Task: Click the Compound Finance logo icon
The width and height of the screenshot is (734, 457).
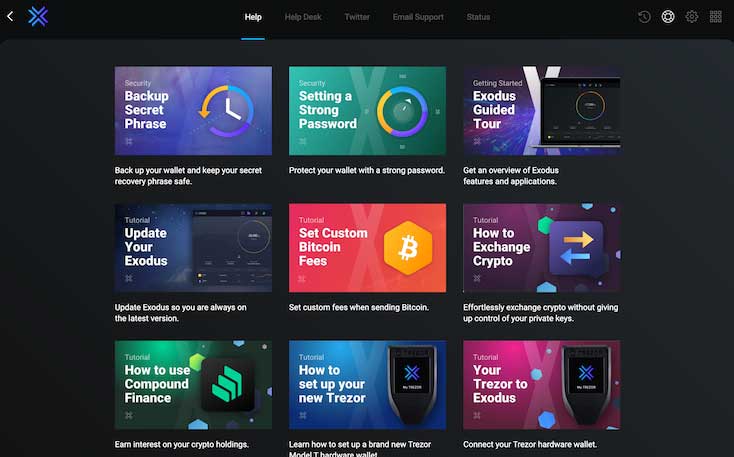Action: click(228, 384)
